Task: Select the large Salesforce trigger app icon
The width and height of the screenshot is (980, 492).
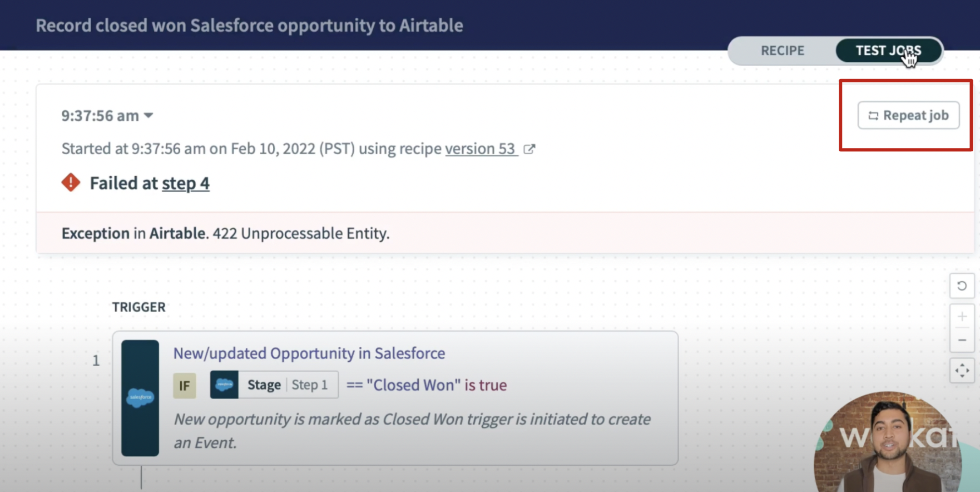Action: pyautogui.click(x=140, y=397)
